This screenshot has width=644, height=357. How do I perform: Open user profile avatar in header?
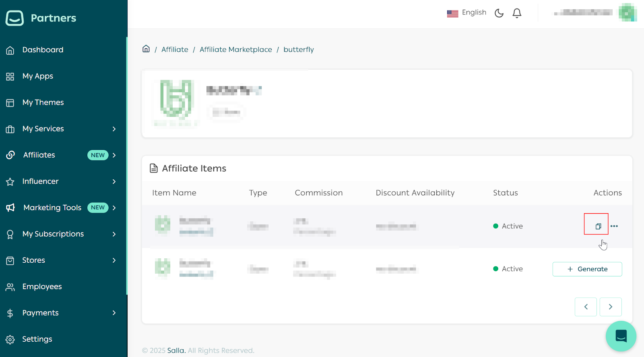tap(627, 12)
